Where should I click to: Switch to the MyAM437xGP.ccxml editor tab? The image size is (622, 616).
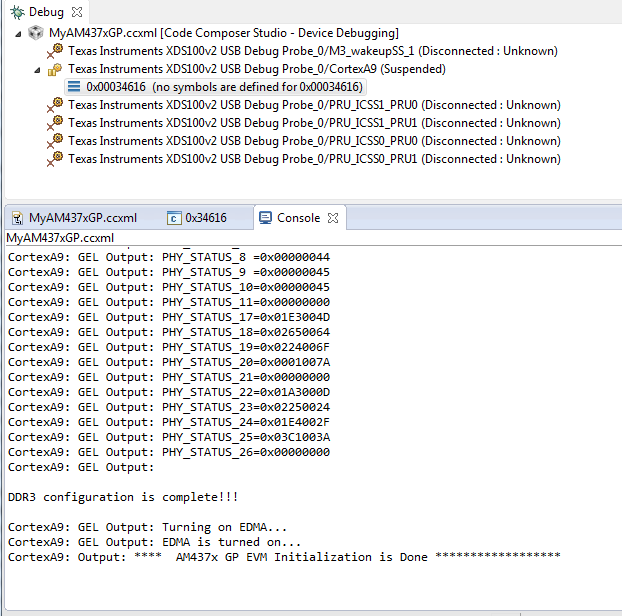(82, 218)
